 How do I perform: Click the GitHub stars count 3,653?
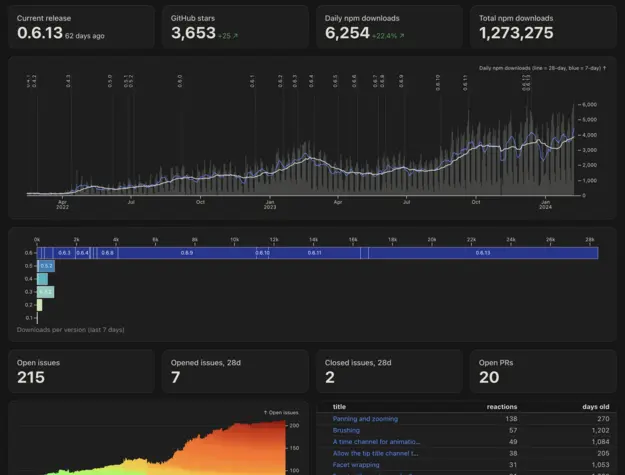click(x=194, y=33)
